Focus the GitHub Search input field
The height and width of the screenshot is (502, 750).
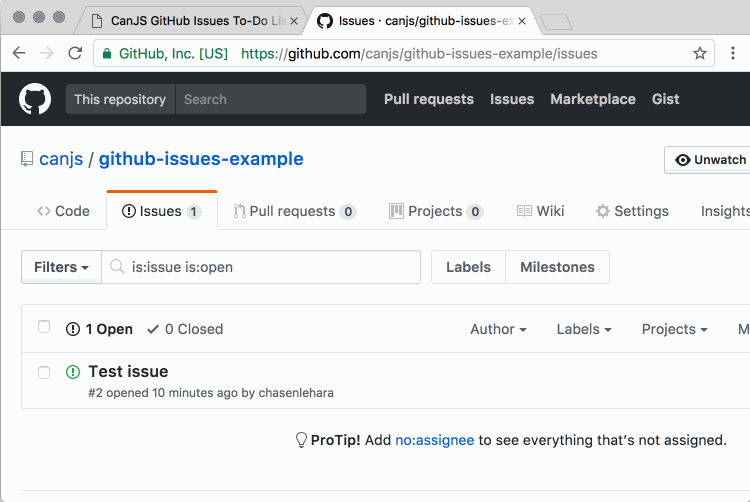pos(271,99)
